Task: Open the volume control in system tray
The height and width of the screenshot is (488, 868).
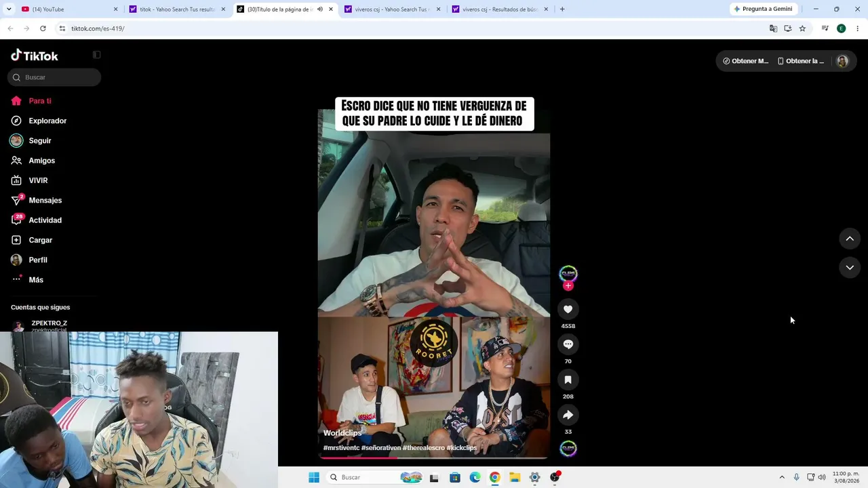Action: [822, 477]
